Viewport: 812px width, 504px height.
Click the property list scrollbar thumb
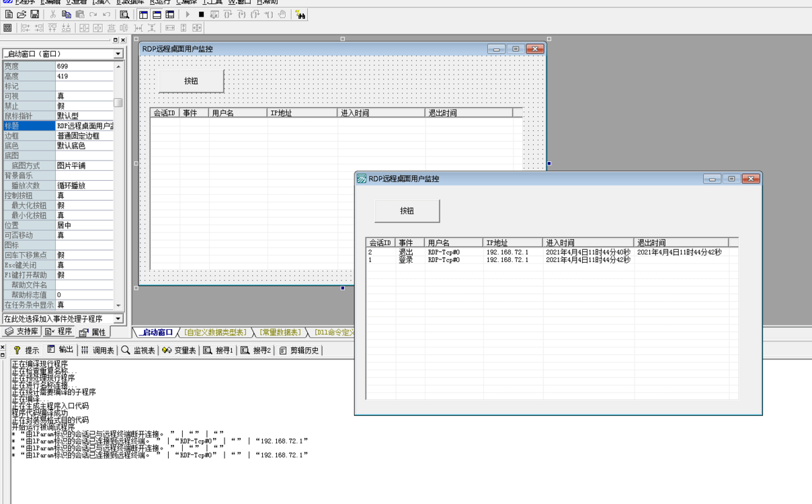pyautogui.click(x=119, y=103)
